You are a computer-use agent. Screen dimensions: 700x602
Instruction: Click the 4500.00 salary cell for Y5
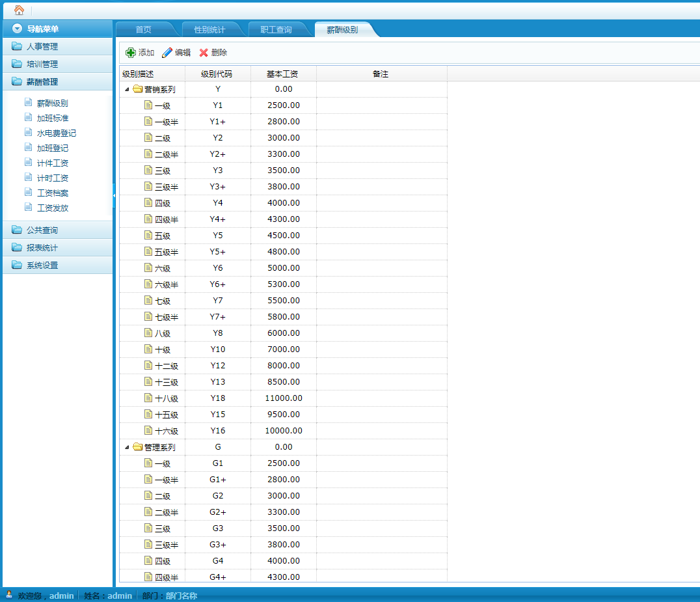coord(284,236)
